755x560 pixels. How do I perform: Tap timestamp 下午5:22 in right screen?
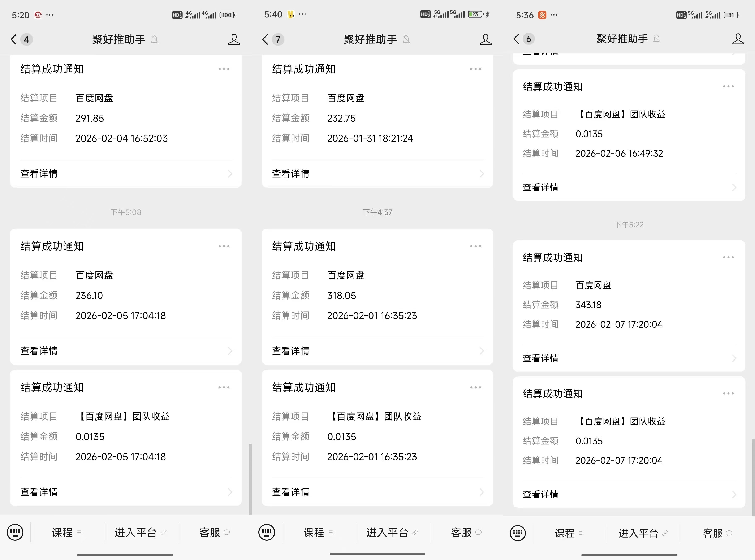click(629, 224)
